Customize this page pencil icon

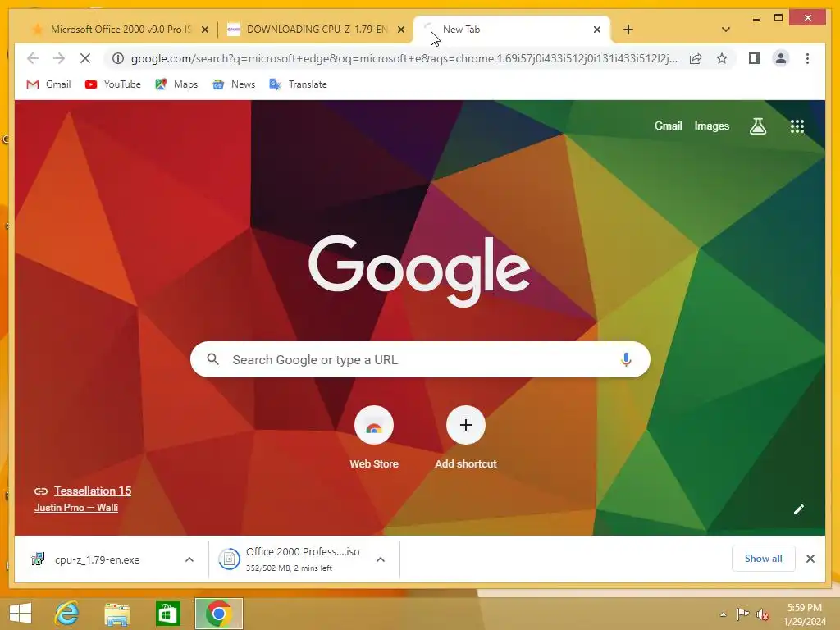(798, 509)
